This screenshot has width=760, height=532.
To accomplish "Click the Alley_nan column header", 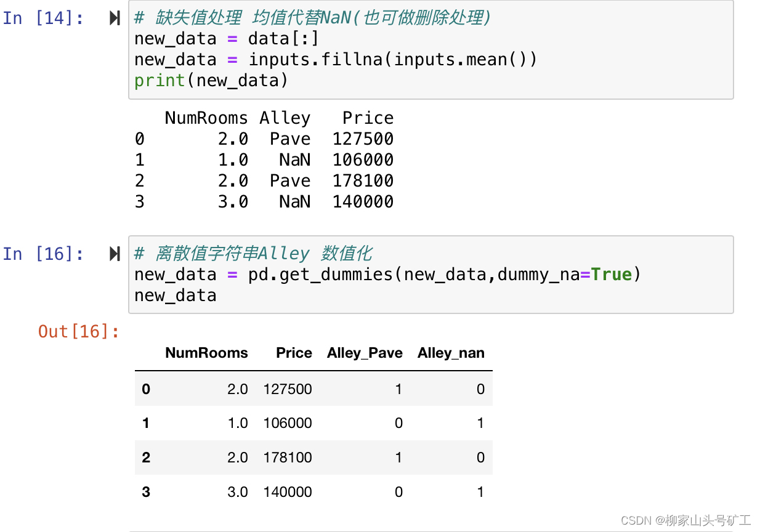I will (x=451, y=353).
